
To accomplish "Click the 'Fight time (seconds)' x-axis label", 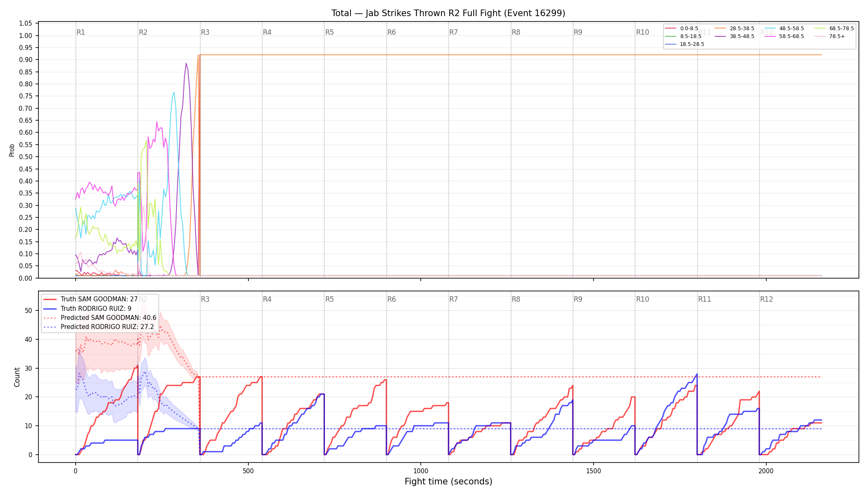I will (448, 482).
